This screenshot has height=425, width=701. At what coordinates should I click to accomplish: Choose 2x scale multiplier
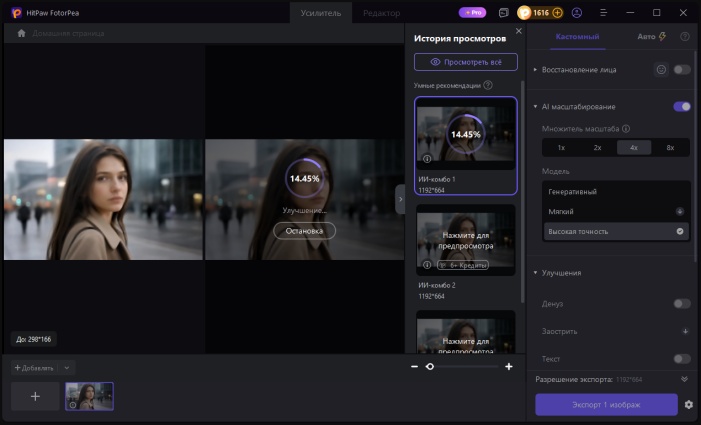pyautogui.click(x=598, y=147)
